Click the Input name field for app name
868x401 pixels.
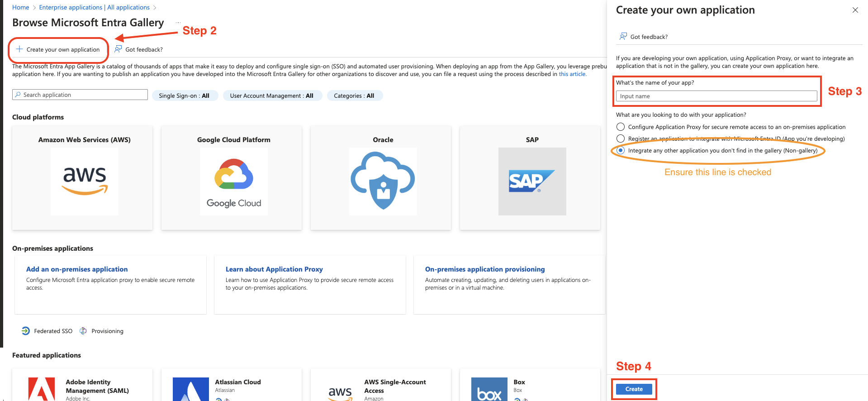point(716,96)
